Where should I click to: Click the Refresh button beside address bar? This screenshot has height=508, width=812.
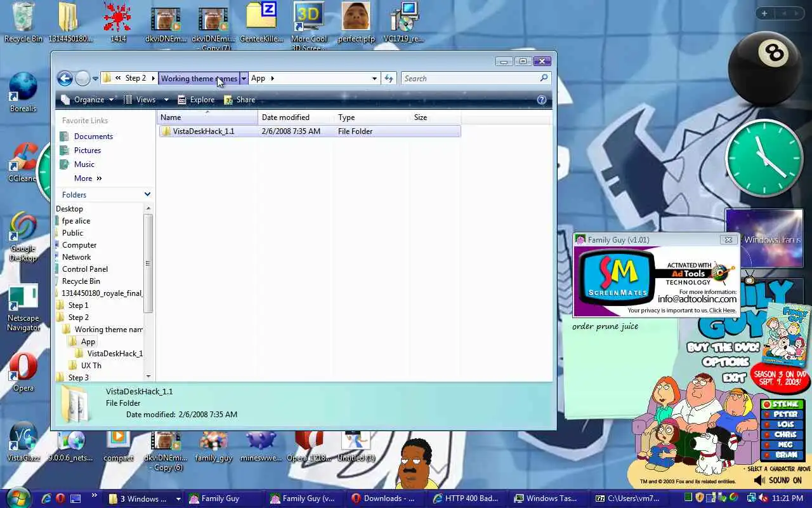tap(389, 78)
